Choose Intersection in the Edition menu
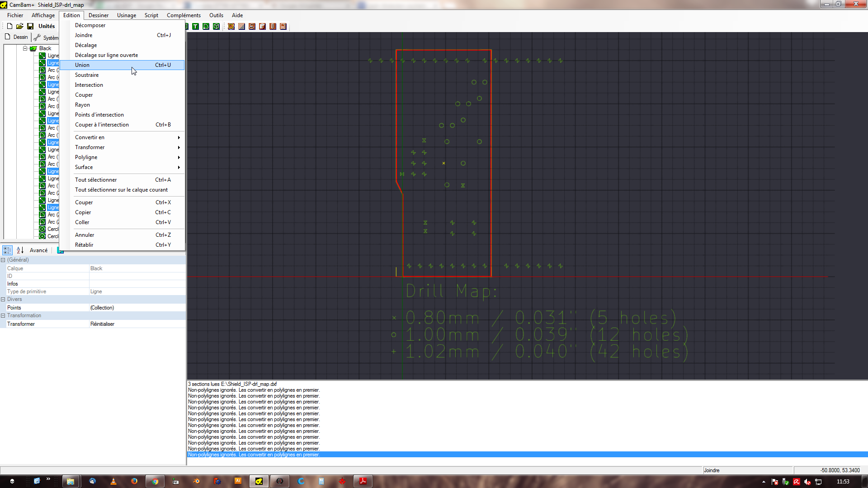The image size is (868, 488). coord(122,85)
